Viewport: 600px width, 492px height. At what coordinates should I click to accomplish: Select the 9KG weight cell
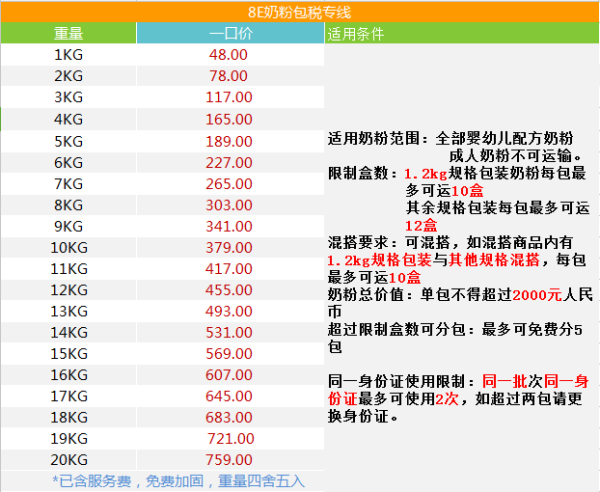[68, 226]
